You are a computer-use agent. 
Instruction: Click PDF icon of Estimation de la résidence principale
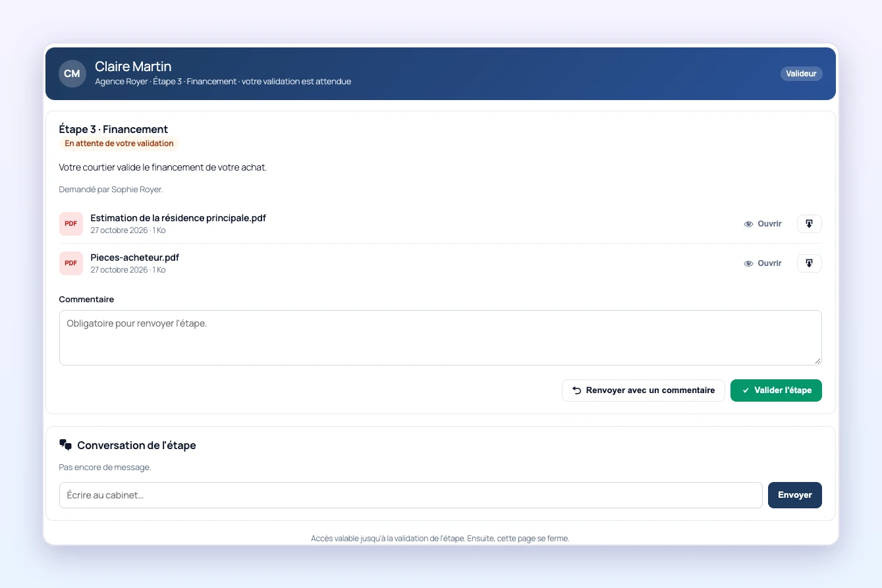[71, 224]
